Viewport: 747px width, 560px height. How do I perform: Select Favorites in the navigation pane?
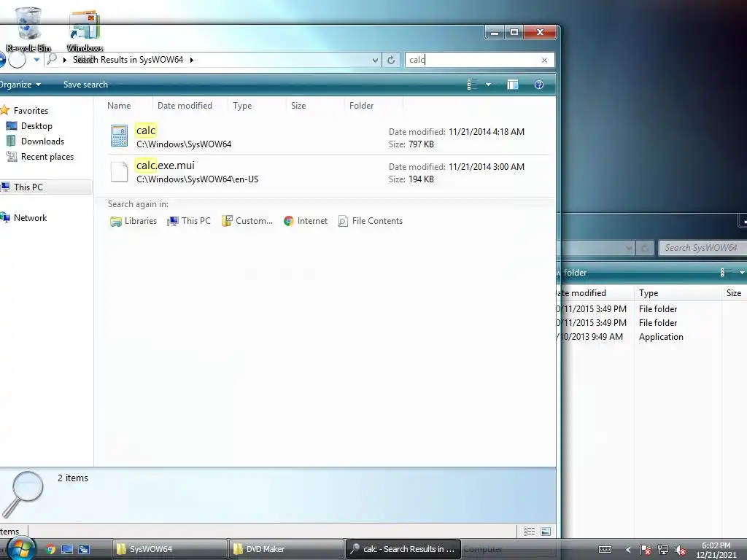click(x=31, y=111)
